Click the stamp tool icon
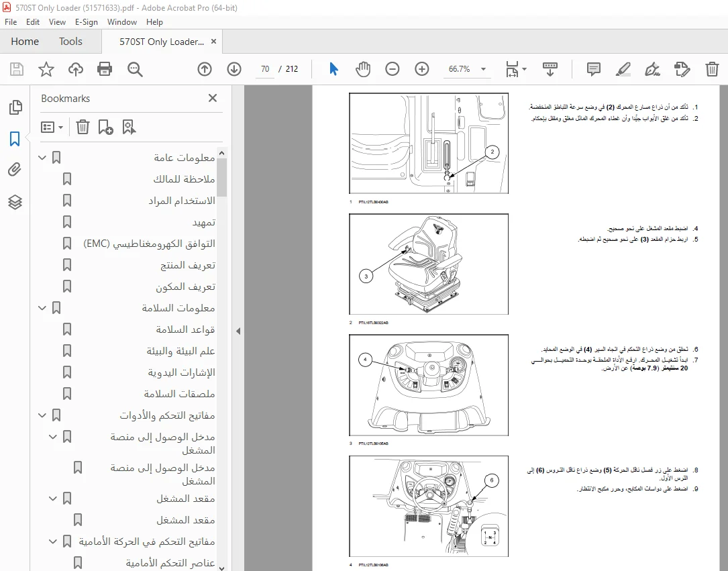Viewport: 728px width, 571px height. coord(682,69)
